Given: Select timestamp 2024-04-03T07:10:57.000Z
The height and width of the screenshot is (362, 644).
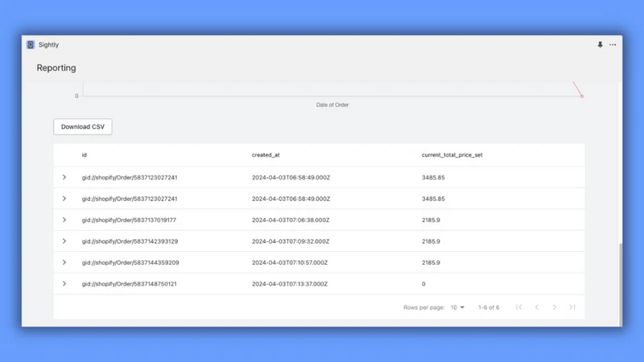Looking at the screenshot, I should click(x=290, y=263).
